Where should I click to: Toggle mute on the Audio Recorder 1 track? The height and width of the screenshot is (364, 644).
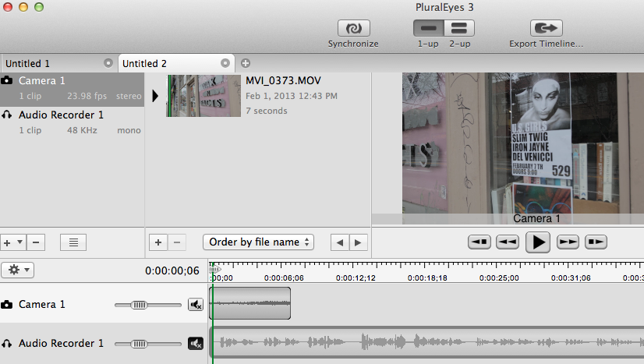pyautogui.click(x=196, y=343)
